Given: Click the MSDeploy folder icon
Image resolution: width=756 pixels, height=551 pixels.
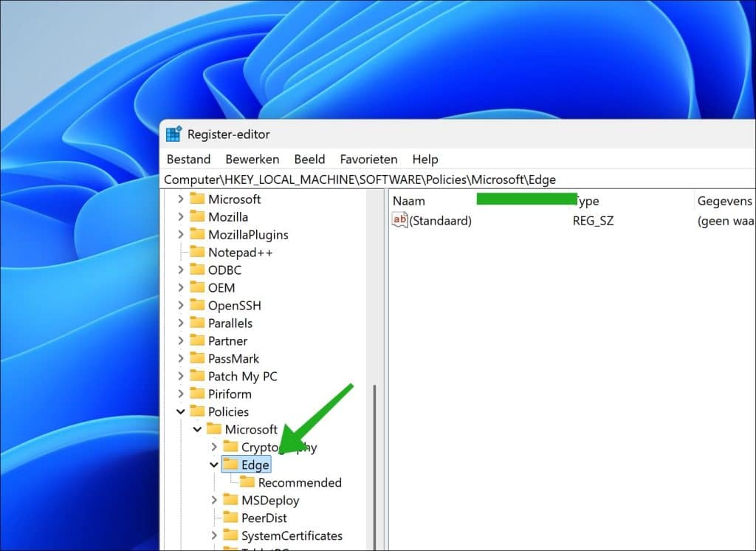Looking at the screenshot, I should (x=230, y=499).
